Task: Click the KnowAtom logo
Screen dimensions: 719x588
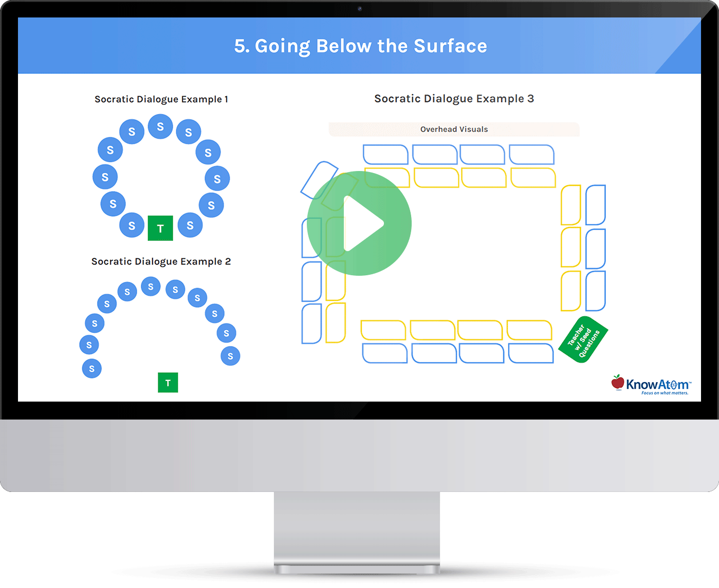Action: coord(651,385)
